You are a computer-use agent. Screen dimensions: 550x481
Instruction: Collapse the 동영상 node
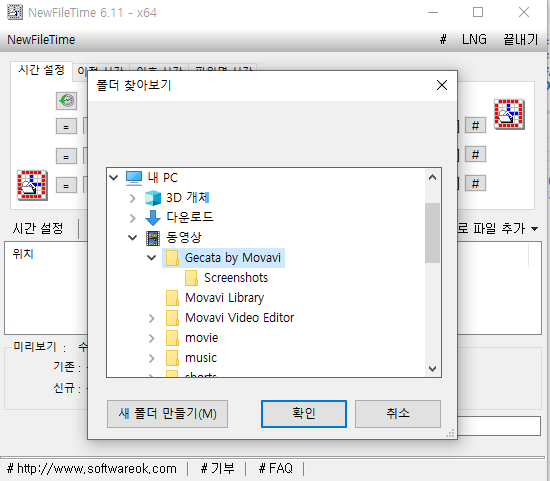[133, 238]
